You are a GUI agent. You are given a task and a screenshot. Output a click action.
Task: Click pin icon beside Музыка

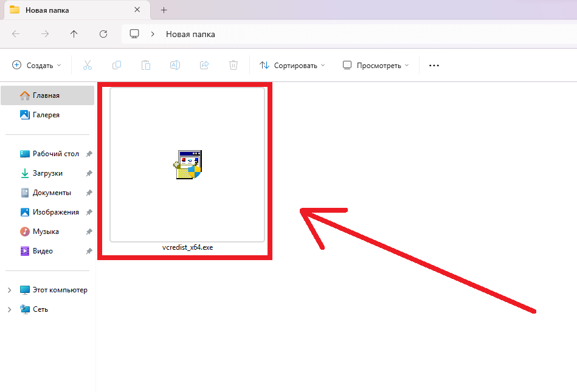(89, 232)
